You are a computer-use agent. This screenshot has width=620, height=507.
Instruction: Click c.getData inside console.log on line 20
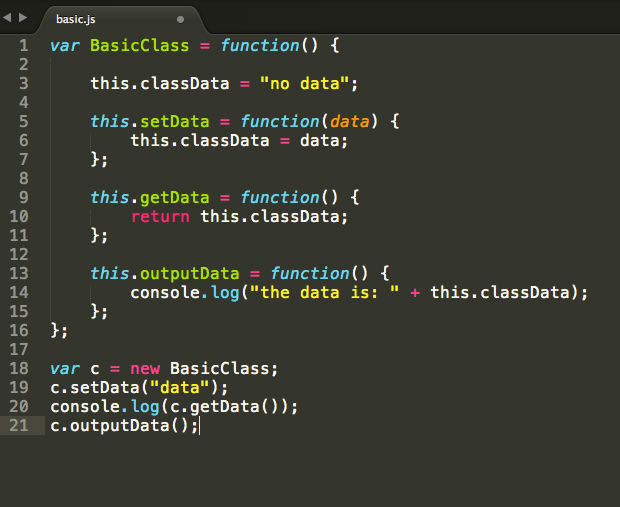pos(215,407)
